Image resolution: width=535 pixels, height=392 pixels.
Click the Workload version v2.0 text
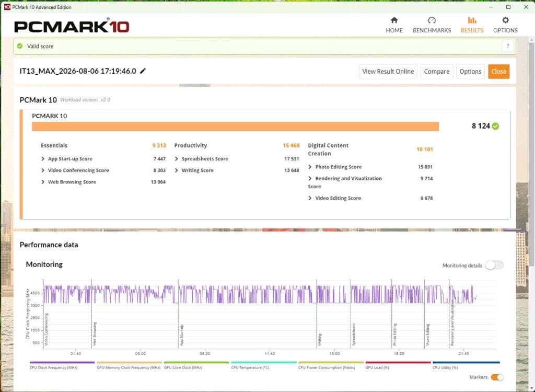click(85, 100)
